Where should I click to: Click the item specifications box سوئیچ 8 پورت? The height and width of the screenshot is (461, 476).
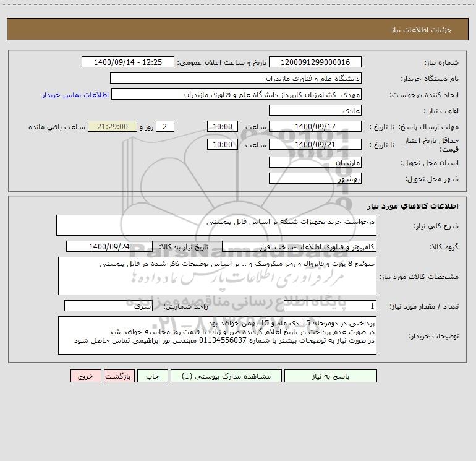click(217, 276)
